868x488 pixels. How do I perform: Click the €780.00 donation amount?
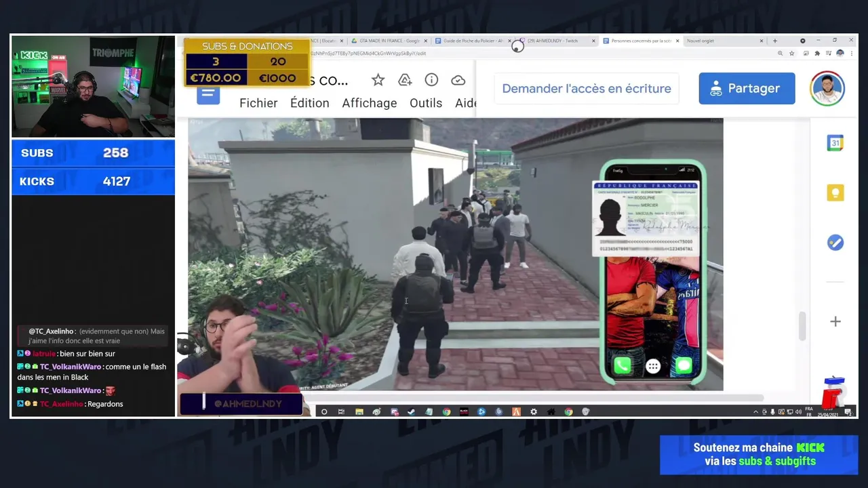216,78
